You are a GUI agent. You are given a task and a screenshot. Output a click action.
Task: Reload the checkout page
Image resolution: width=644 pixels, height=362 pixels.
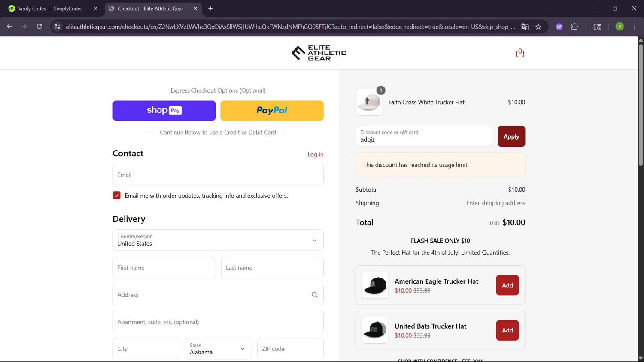pyautogui.click(x=39, y=27)
